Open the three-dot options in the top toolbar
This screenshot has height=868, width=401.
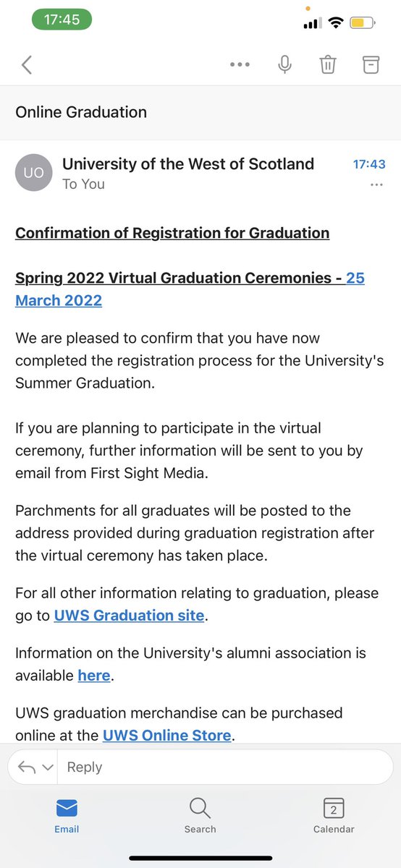pyautogui.click(x=240, y=64)
